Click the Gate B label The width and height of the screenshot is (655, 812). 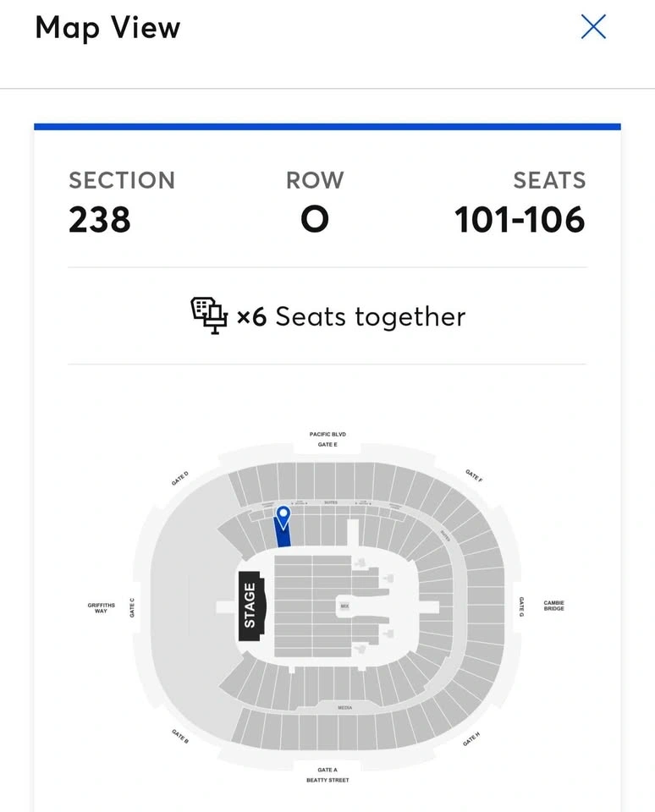tap(180, 736)
